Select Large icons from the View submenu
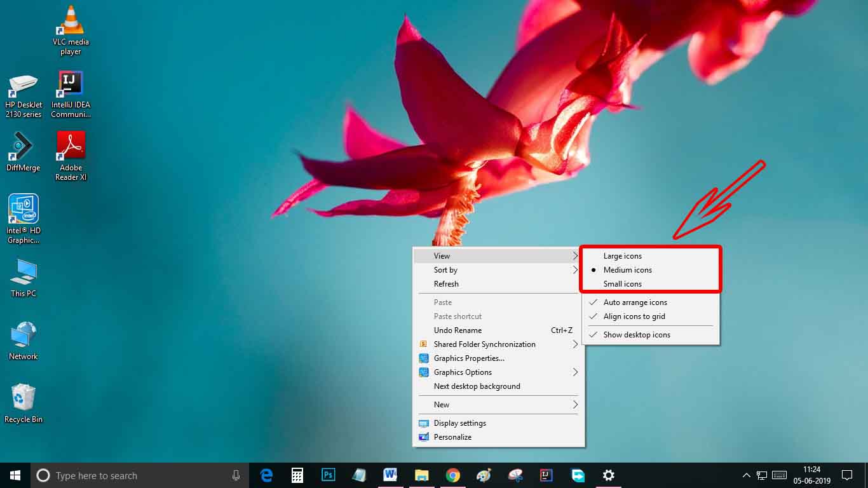The image size is (868, 488). 623,255
